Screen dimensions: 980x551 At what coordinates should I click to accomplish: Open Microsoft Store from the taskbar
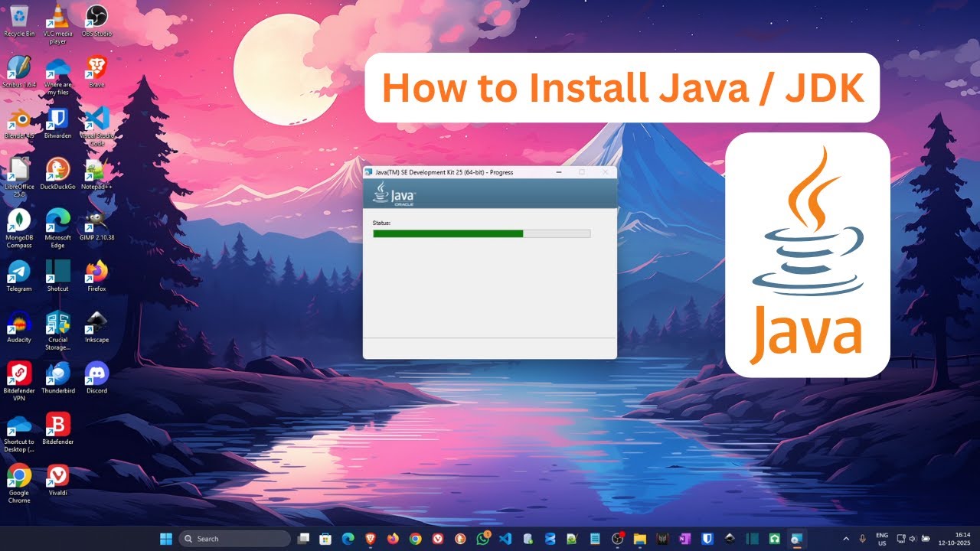(325, 539)
